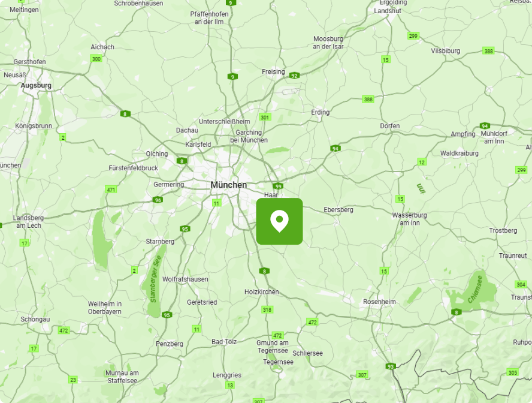Viewport: 532px width, 403px height.
Task: Click the Erding town label
Action: (x=321, y=112)
